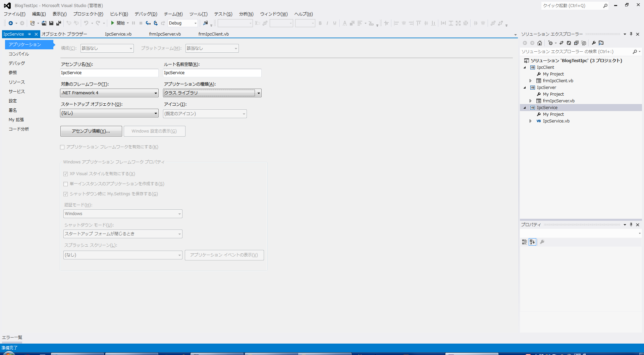This screenshot has height=355, width=644.
Task: Open the target framework .NET Framework 4 dropdown
Action: (156, 93)
